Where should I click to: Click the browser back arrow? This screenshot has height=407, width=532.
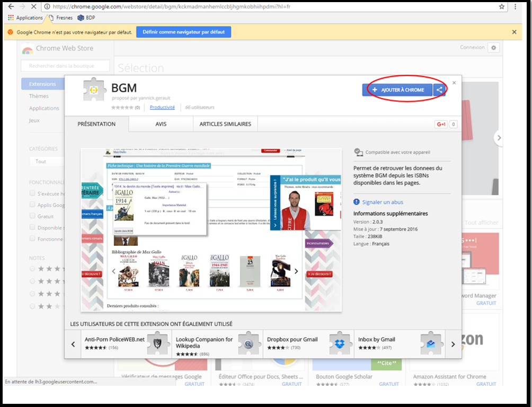tap(11, 6)
